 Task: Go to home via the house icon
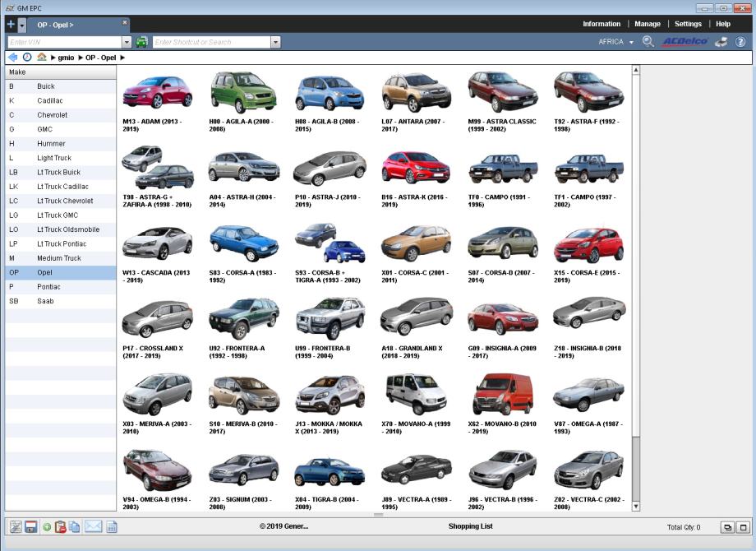41,58
